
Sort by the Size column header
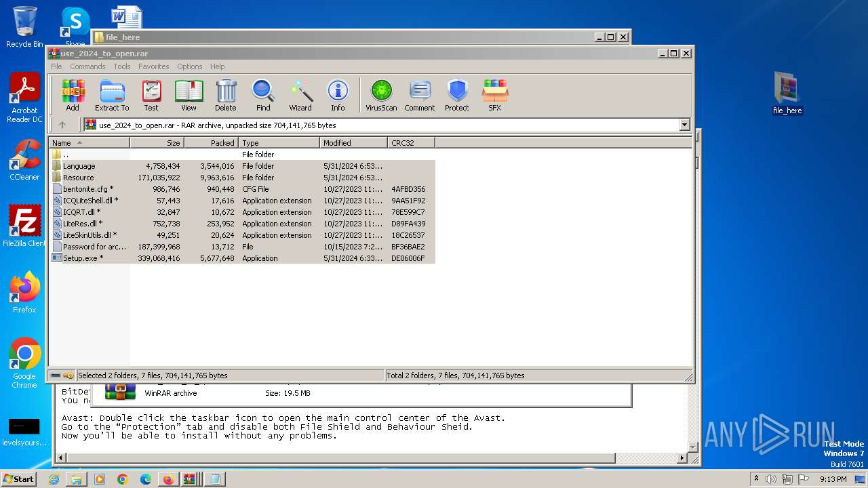pos(157,143)
